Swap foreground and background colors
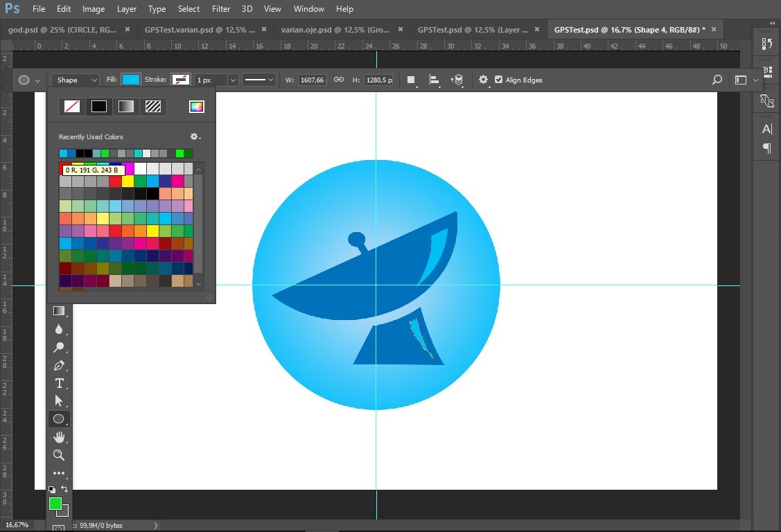 click(64, 488)
